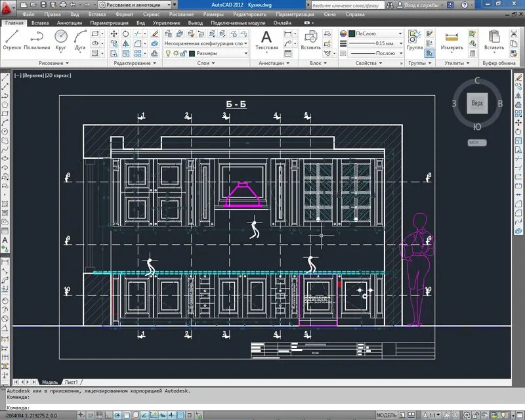Click the Copy objects tool icon

[x=114, y=43]
